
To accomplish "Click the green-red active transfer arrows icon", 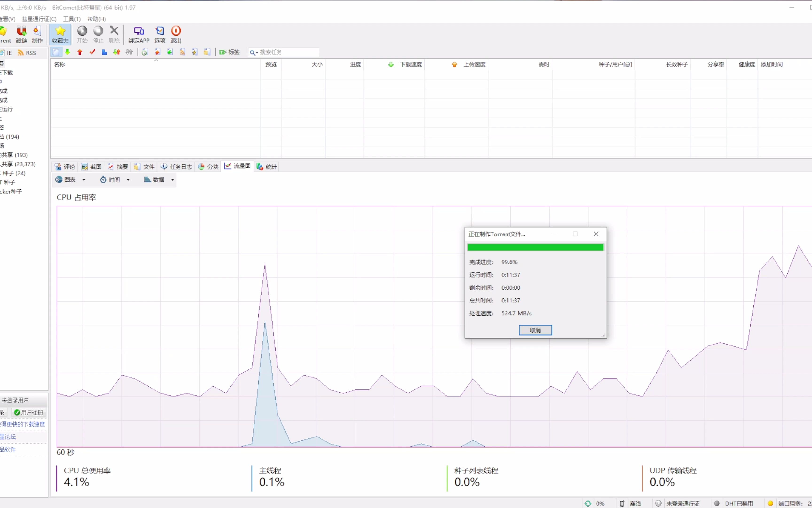I will [117, 52].
